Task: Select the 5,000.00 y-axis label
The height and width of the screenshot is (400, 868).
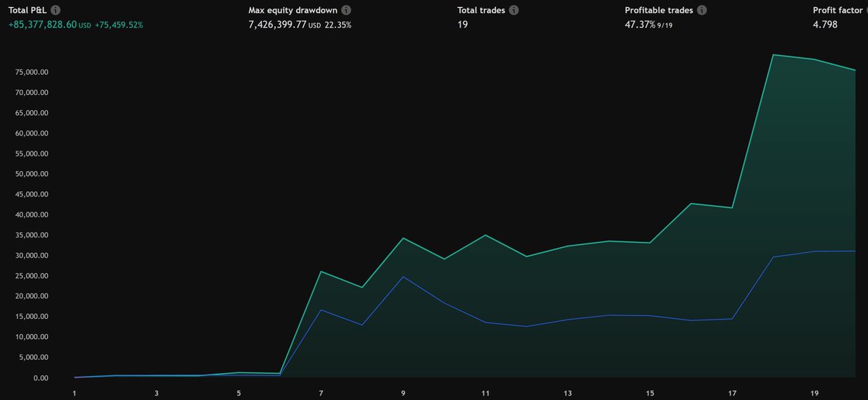Action: click(x=35, y=357)
